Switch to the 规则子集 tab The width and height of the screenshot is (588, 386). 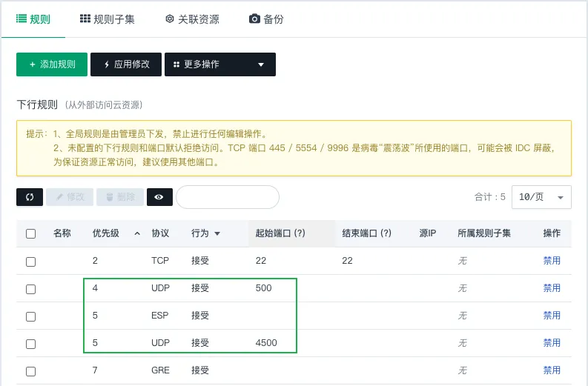(107, 19)
